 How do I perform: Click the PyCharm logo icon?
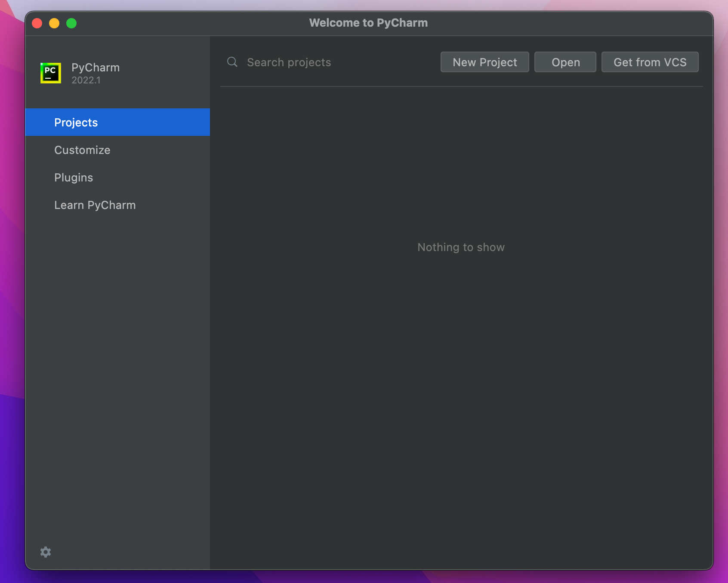[x=51, y=73]
